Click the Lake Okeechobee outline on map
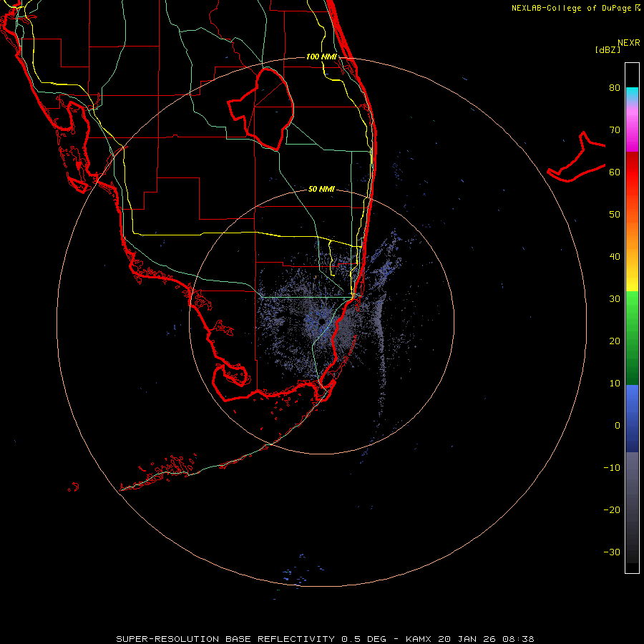The width and height of the screenshot is (644, 644). click(x=260, y=109)
